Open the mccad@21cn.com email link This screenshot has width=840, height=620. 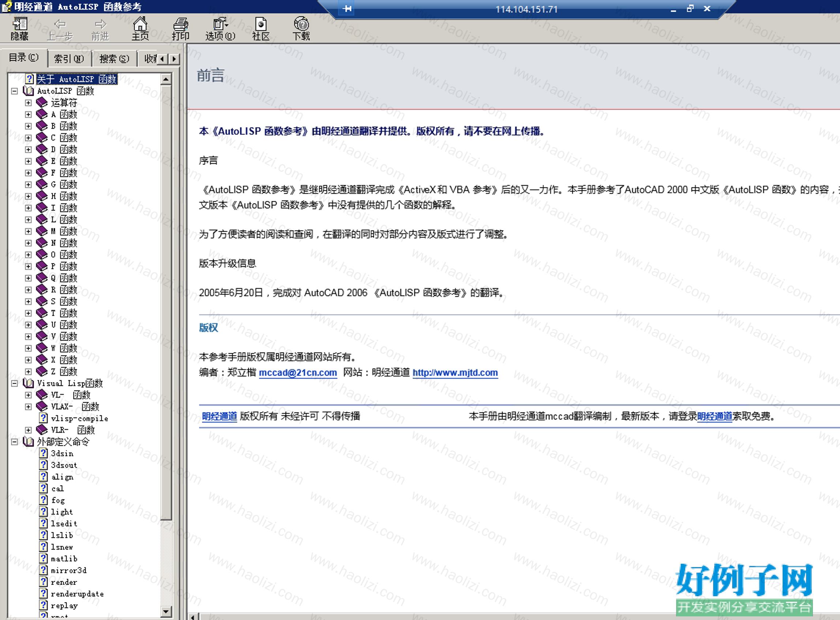[x=298, y=373]
